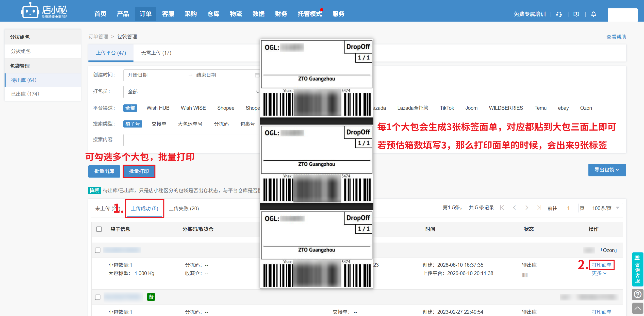The width and height of the screenshot is (644, 316).
Task: Open the notifications bell icon
Action: pyautogui.click(x=593, y=14)
